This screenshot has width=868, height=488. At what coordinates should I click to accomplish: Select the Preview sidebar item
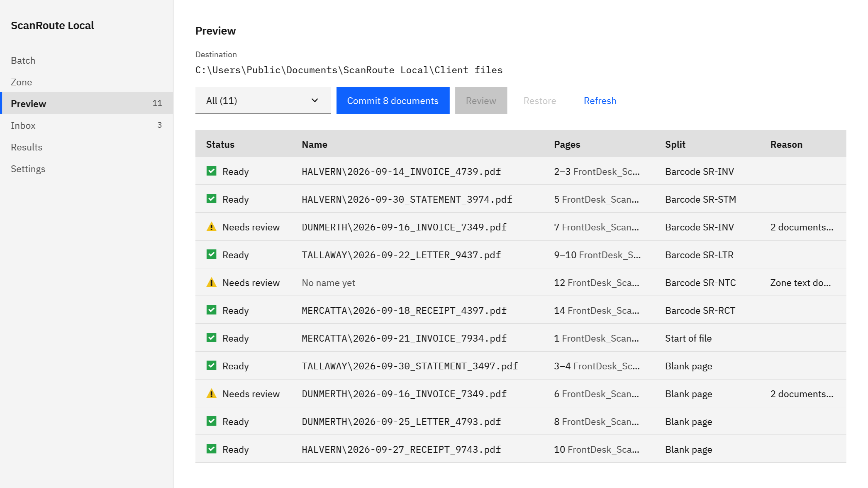pos(86,103)
